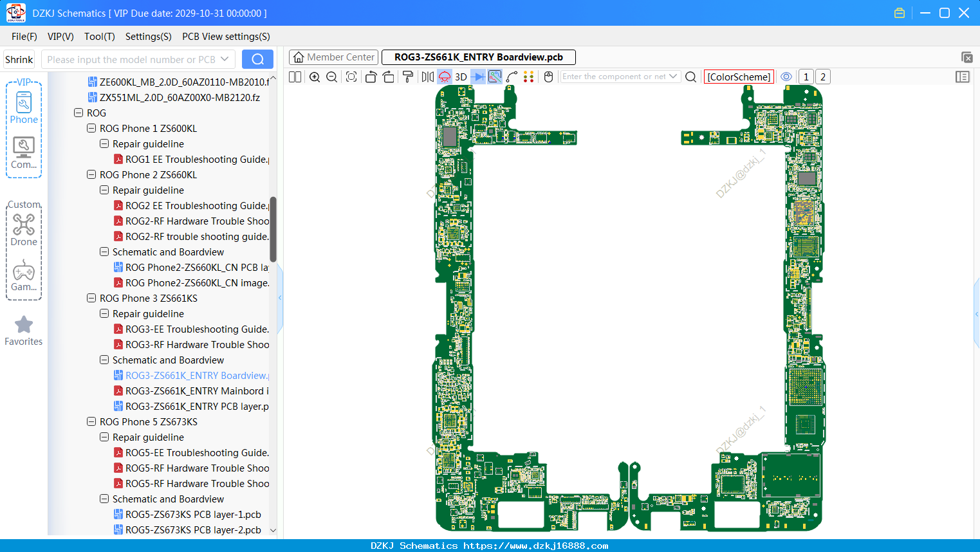Screen dimensions: 980x552
Task: Click the file tree vertical scrollbar thumb
Action: pos(273,229)
